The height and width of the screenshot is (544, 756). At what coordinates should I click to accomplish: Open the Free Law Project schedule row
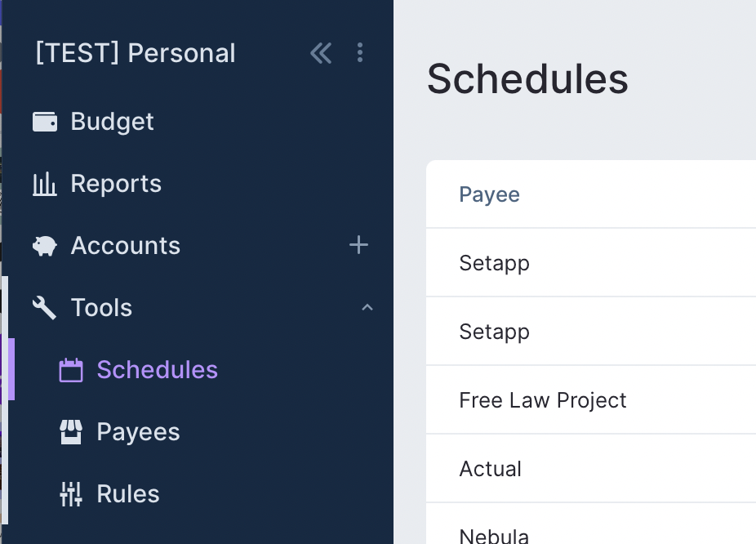tap(543, 400)
